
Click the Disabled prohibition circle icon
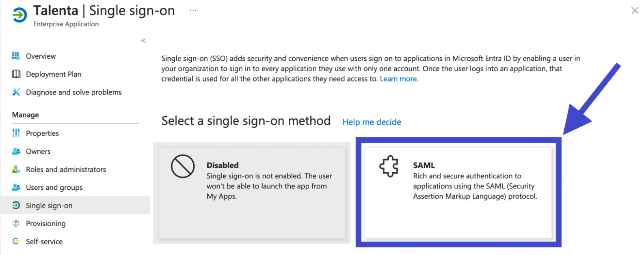tap(183, 166)
